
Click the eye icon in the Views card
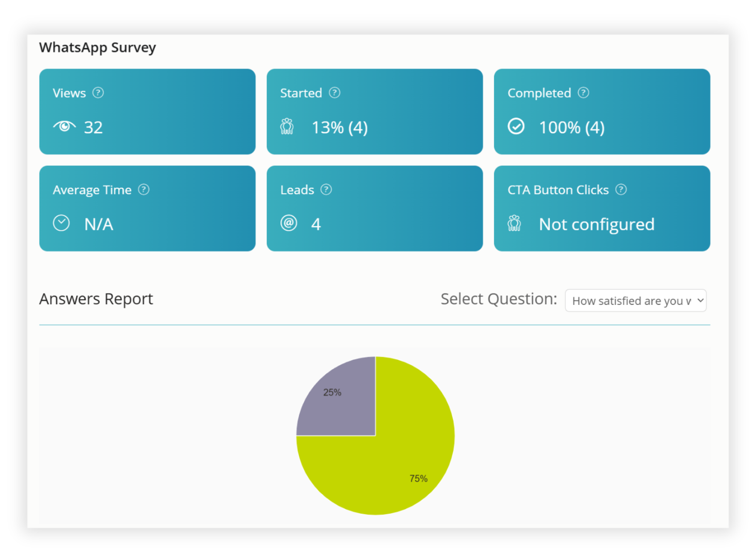(x=64, y=127)
